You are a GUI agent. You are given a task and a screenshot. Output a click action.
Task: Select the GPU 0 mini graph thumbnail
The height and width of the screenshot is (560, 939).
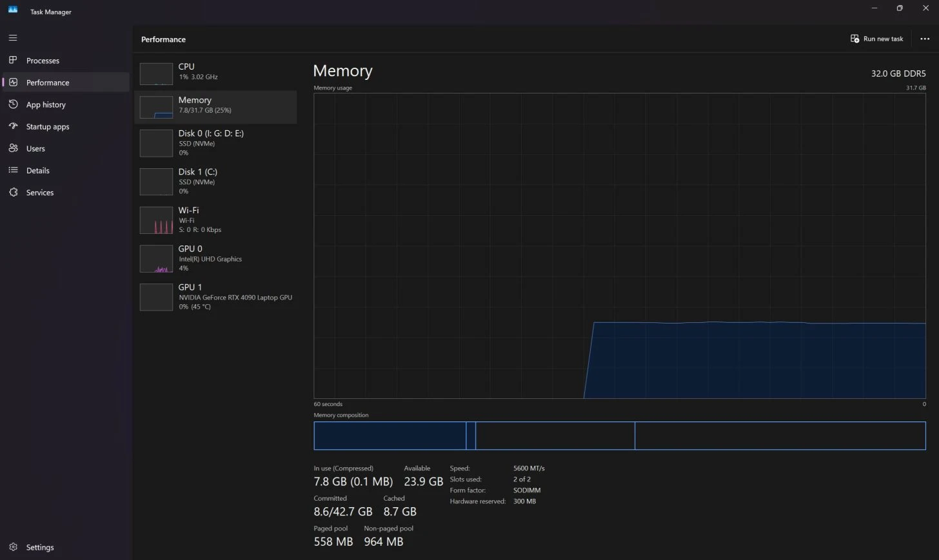[x=156, y=258]
